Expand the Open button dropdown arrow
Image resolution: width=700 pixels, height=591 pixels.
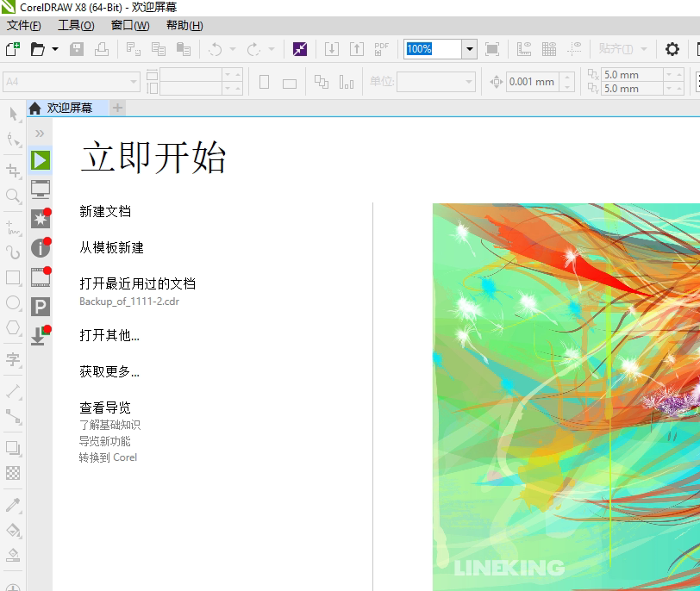click(x=55, y=49)
